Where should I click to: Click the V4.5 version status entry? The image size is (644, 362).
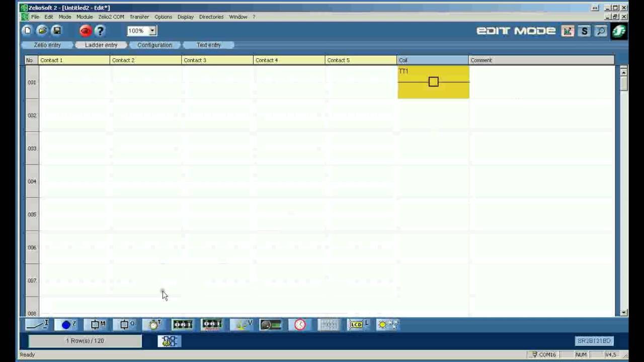tap(610, 354)
